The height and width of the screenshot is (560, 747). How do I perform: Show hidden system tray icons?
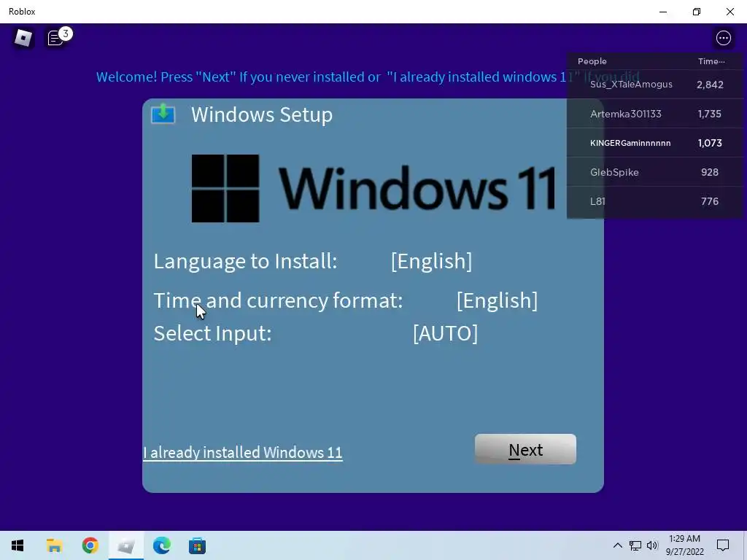[x=617, y=545]
